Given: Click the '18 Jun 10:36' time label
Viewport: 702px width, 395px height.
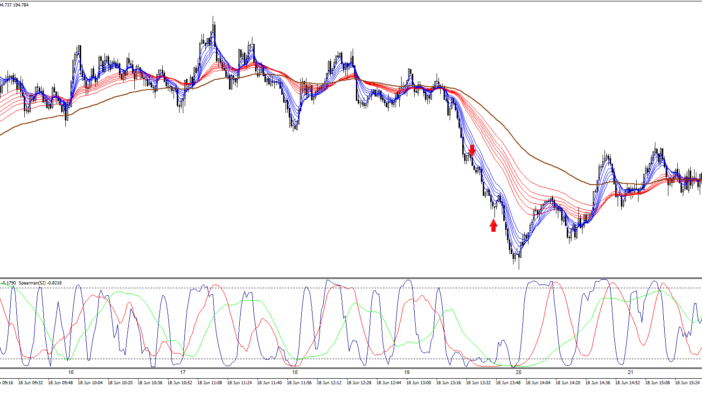Looking at the screenshot, I should [150, 383].
